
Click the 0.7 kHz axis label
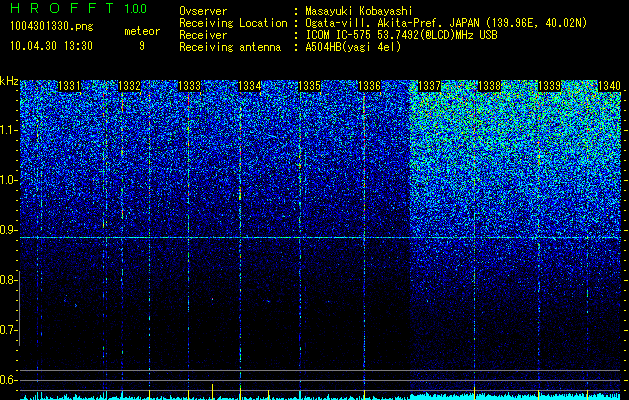pyautogui.click(x=9, y=330)
